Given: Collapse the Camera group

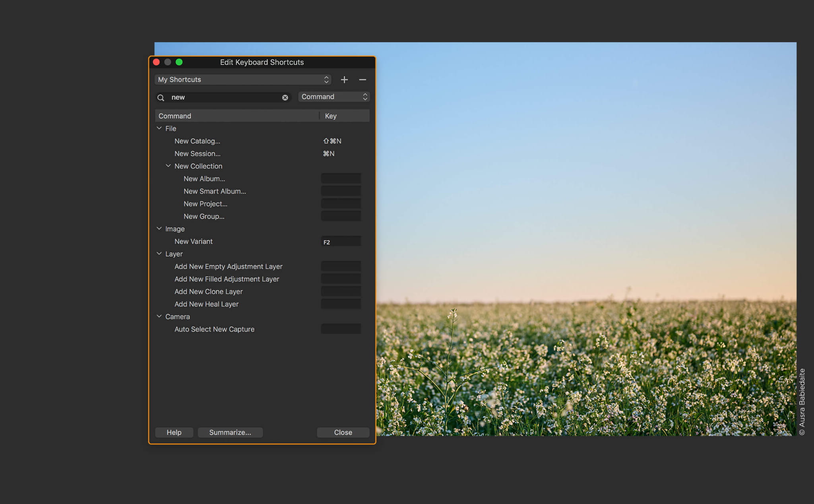Looking at the screenshot, I should pyautogui.click(x=159, y=316).
